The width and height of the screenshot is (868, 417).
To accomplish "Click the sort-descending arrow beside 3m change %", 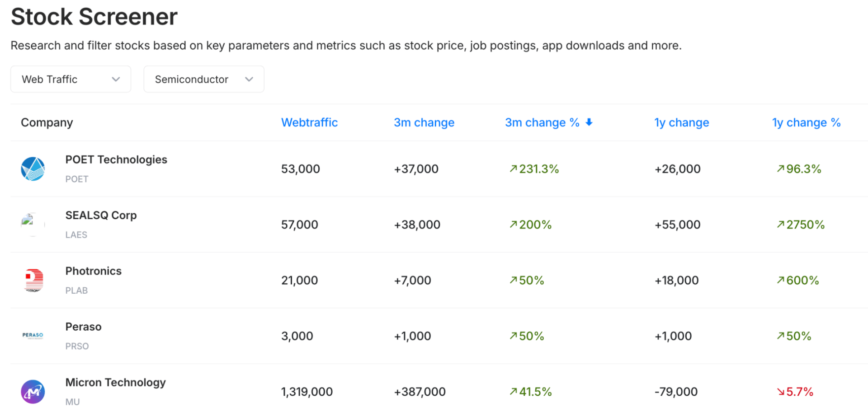I will click(589, 122).
